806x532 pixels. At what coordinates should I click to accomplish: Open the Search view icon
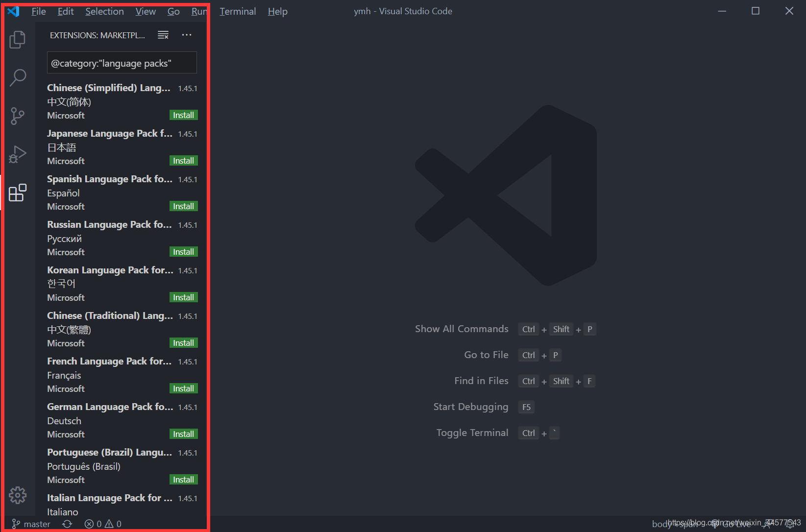click(x=18, y=77)
